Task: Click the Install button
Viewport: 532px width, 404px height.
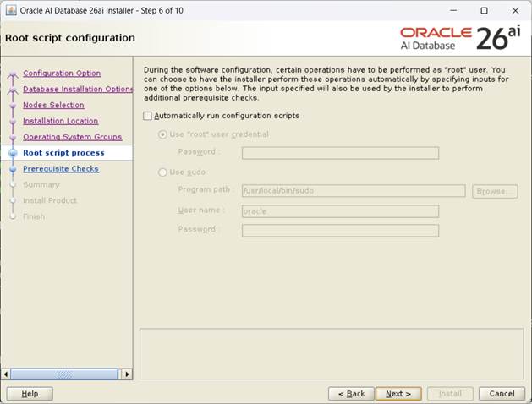Action: (x=450, y=394)
